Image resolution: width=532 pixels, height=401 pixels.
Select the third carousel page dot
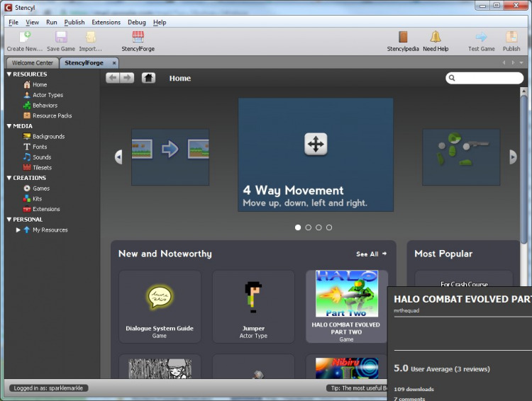(318, 227)
